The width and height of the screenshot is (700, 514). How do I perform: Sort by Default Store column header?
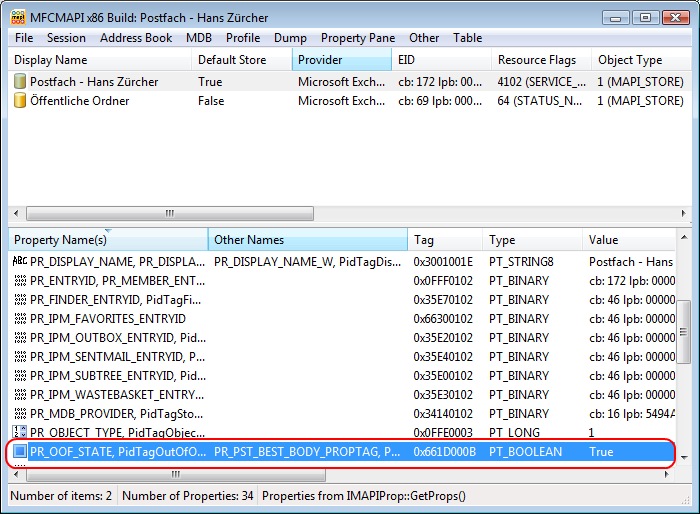point(242,60)
